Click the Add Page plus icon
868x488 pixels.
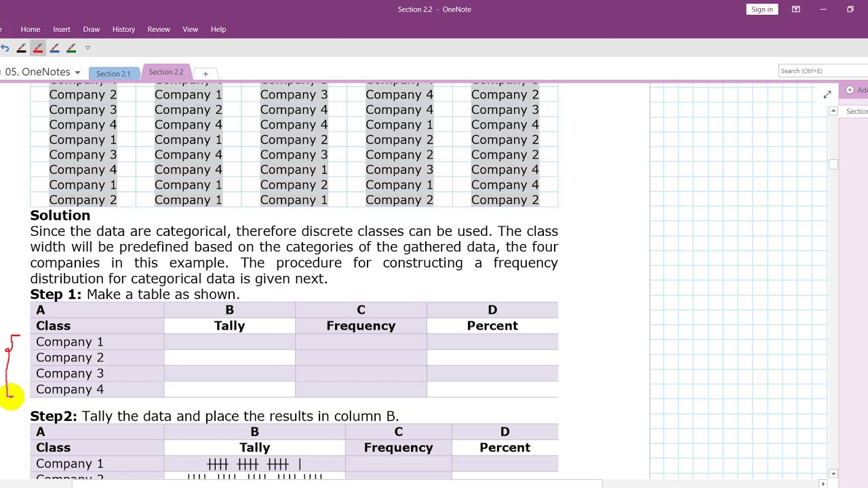(x=850, y=90)
